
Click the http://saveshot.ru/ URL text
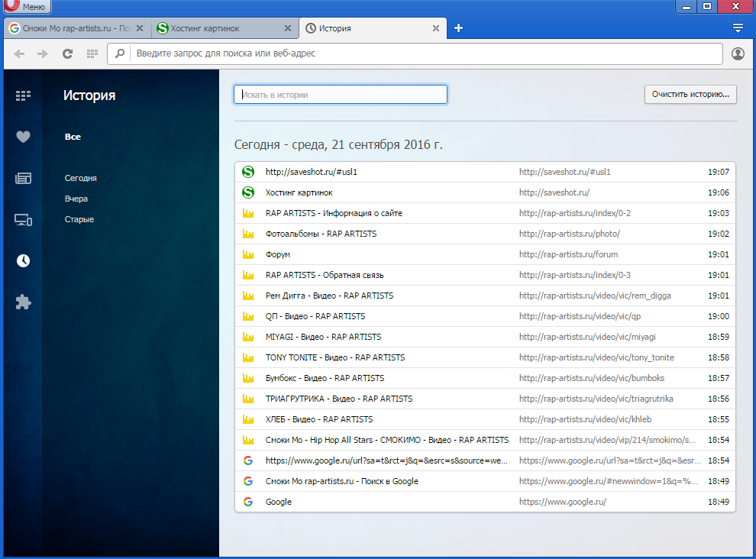[554, 192]
